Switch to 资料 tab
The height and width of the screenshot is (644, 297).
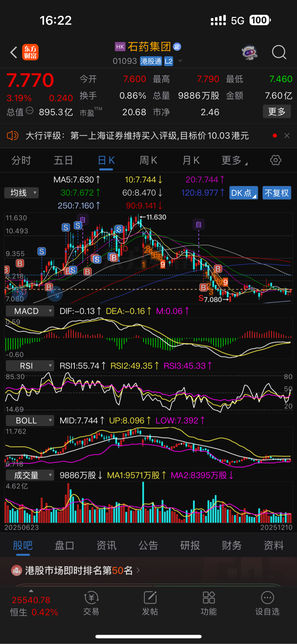pos(274,545)
